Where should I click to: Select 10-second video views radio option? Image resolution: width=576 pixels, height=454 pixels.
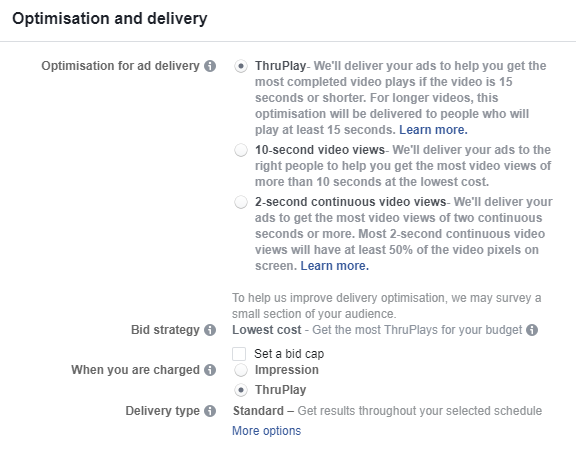(241, 150)
